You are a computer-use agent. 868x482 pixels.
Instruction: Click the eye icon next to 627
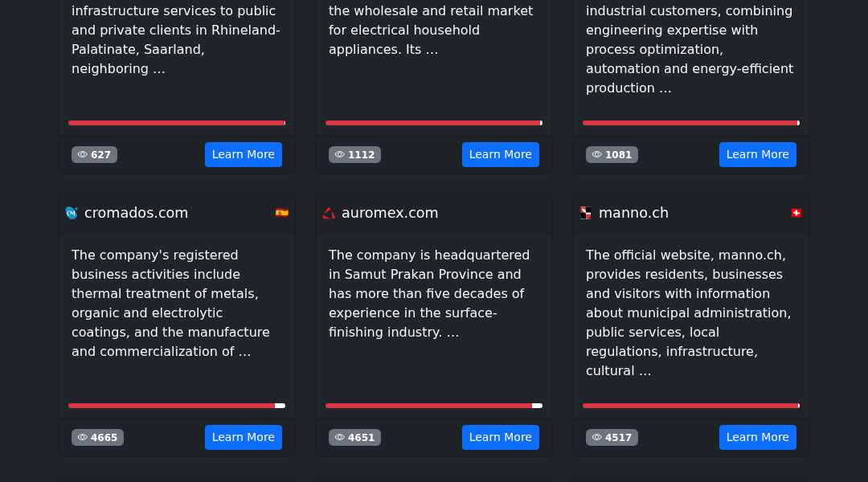tap(83, 155)
